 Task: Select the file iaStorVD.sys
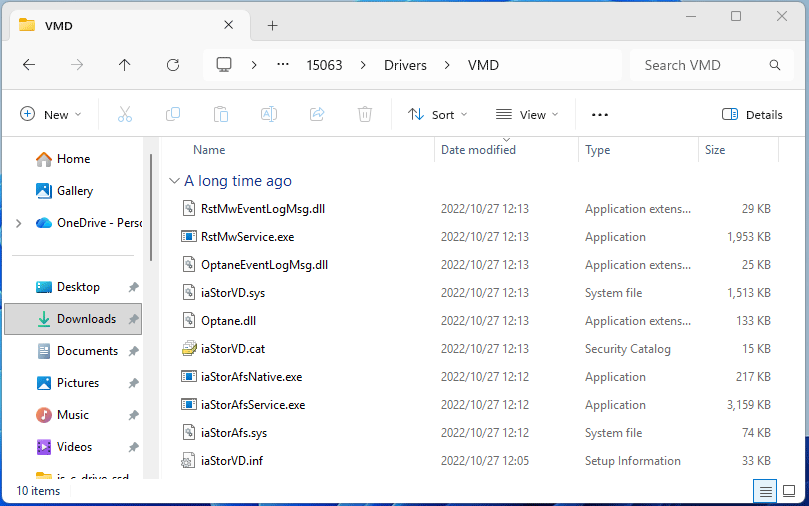point(233,293)
